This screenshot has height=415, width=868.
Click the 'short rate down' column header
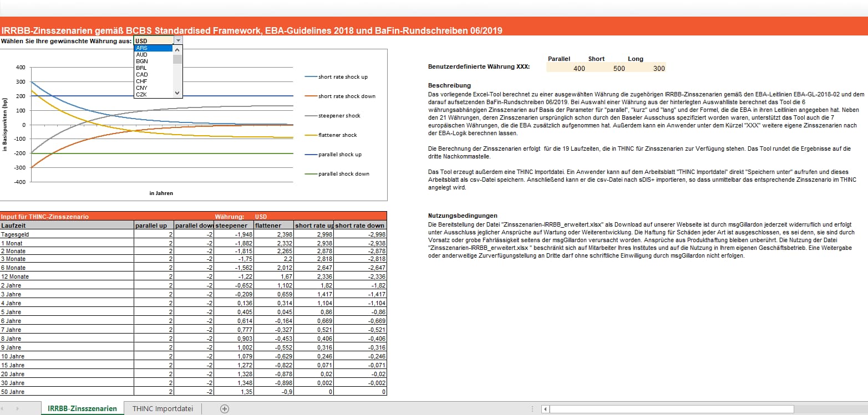[361, 226]
